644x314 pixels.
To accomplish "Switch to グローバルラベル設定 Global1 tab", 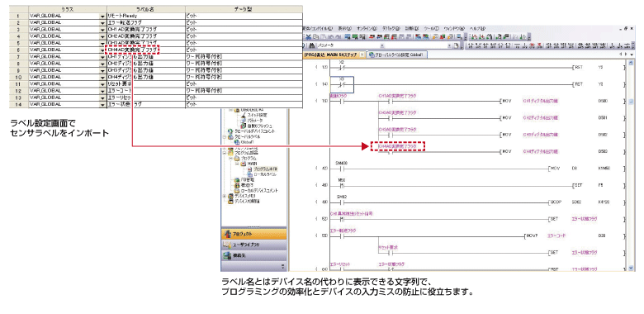I will pos(397,55).
